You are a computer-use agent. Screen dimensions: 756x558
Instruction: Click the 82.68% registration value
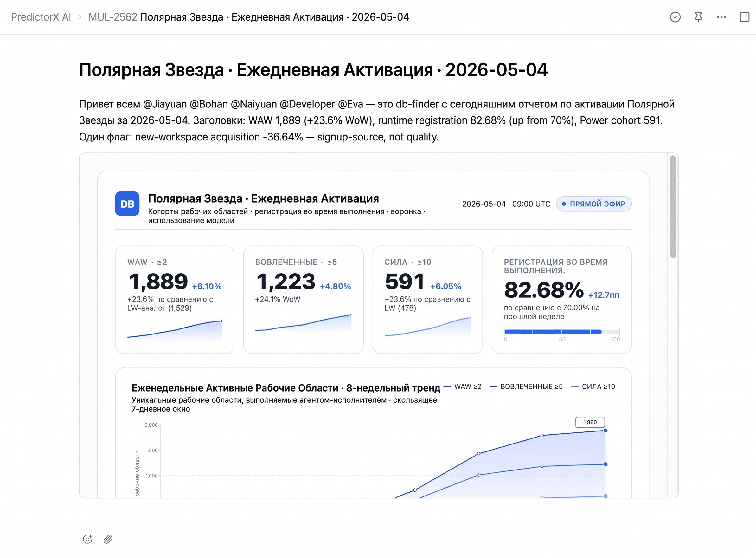[544, 290]
